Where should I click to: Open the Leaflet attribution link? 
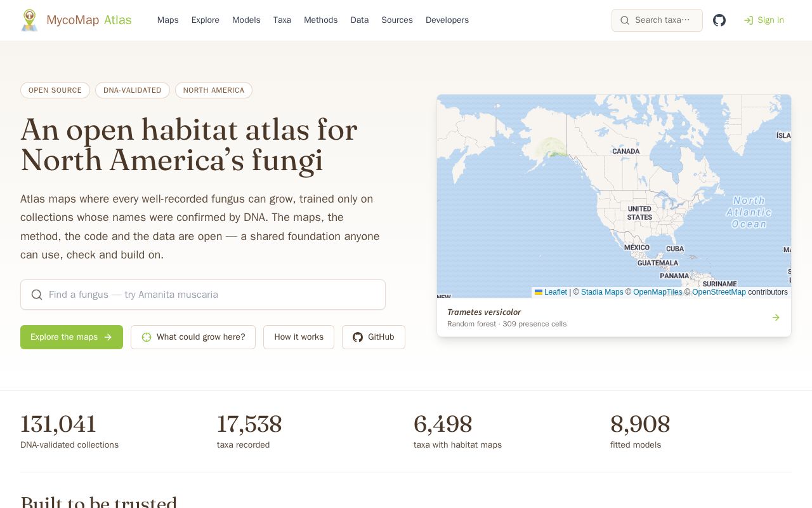pyautogui.click(x=551, y=292)
